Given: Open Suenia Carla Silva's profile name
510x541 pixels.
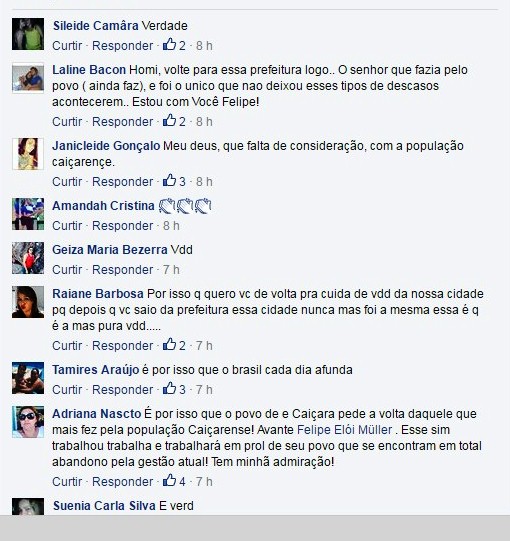Looking at the screenshot, I should tap(104, 506).
